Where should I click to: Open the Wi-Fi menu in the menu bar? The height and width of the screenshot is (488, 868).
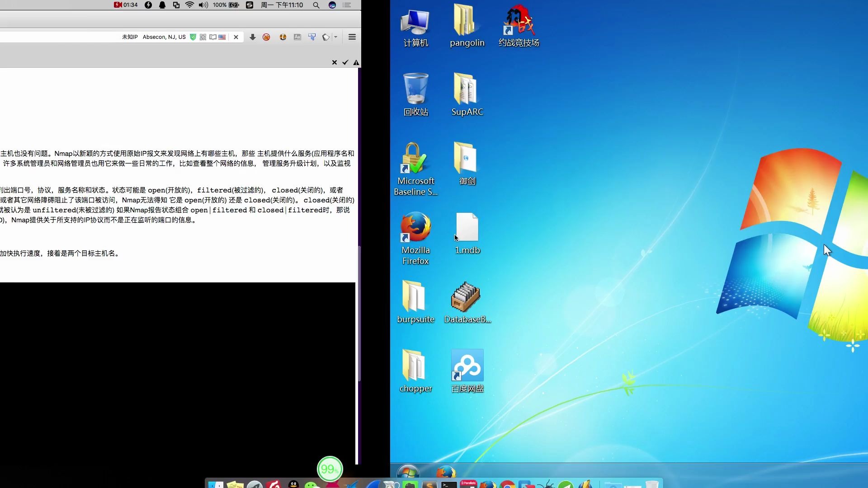(190, 5)
